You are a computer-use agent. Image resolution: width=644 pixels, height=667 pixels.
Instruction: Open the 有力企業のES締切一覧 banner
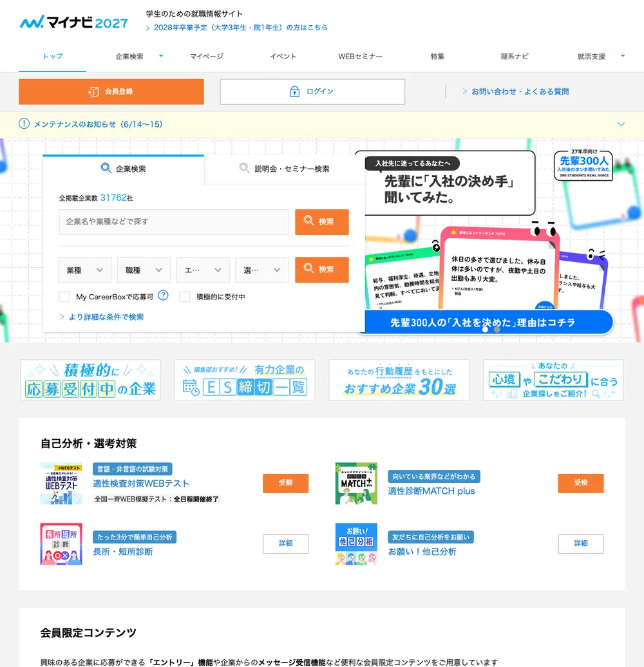point(245,380)
